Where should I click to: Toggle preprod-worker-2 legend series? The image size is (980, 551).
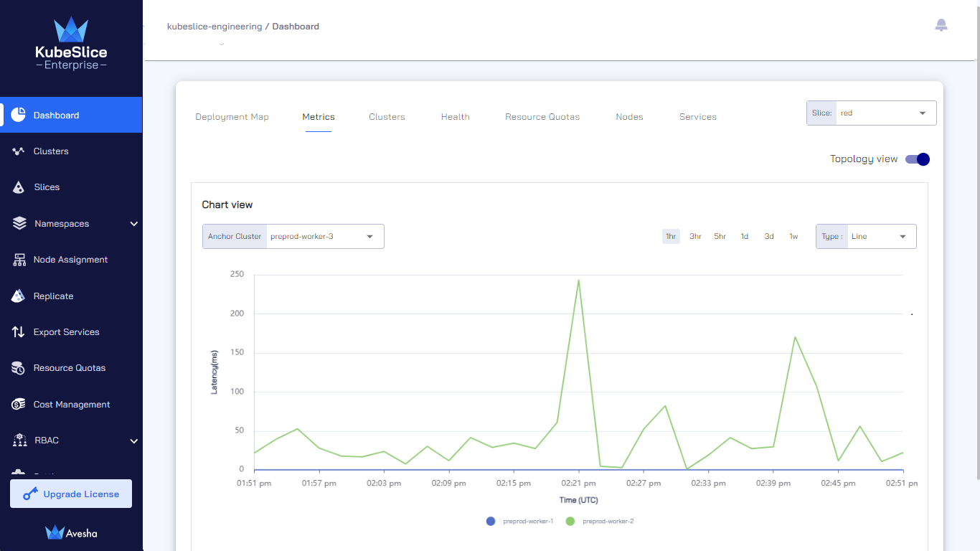pyautogui.click(x=600, y=521)
